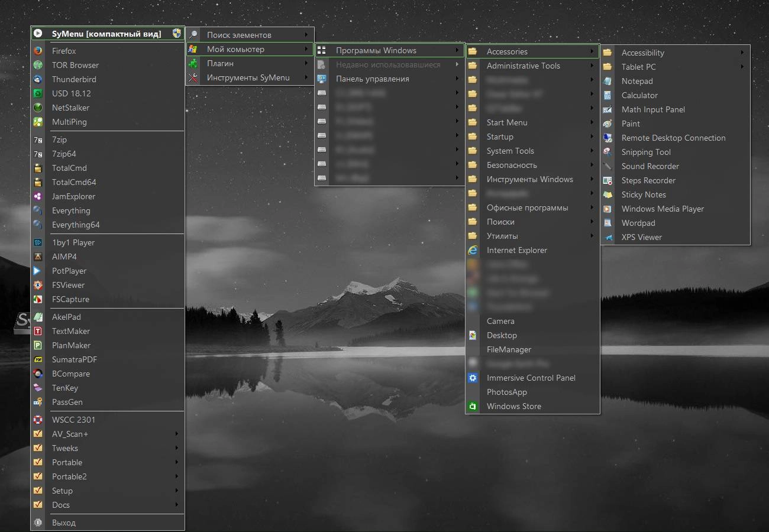Click the BCompare icon

(38, 374)
